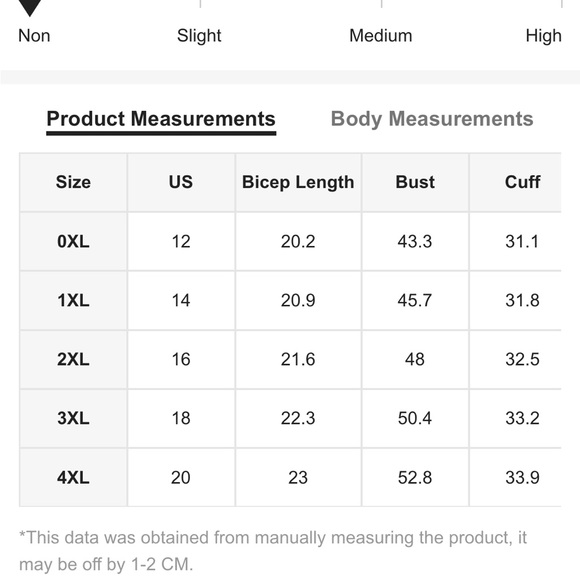
Task: Select the High stretch label
Action: pyautogui.click(x=543, y=36)
